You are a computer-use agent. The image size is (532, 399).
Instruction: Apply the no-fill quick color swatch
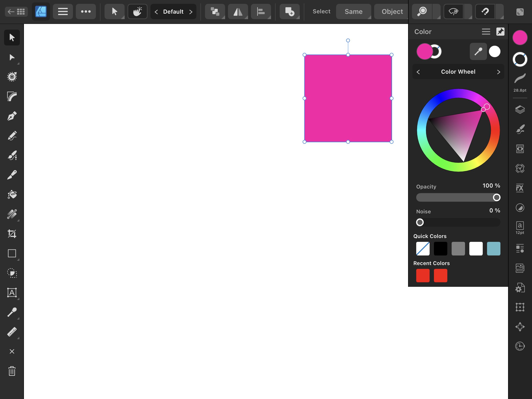point(423,249)
